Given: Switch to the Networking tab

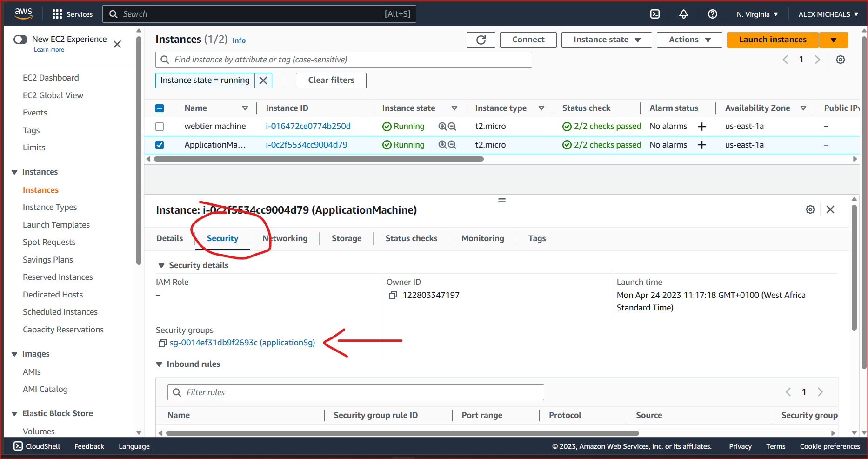Looking at the screenshot, I should coord(285,238).
